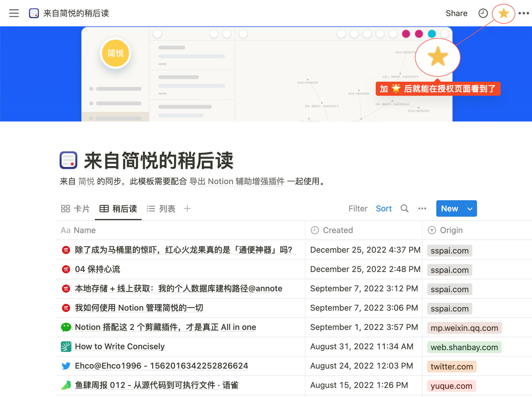Open the top-right page ellipsis menu
Viewport: 532px width, 397px height.
point(524,13)
